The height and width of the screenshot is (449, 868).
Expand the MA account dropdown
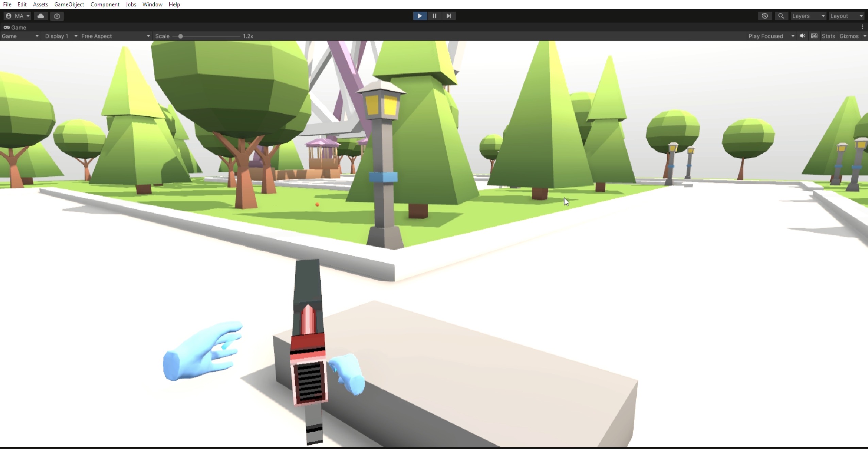point(18,16)
